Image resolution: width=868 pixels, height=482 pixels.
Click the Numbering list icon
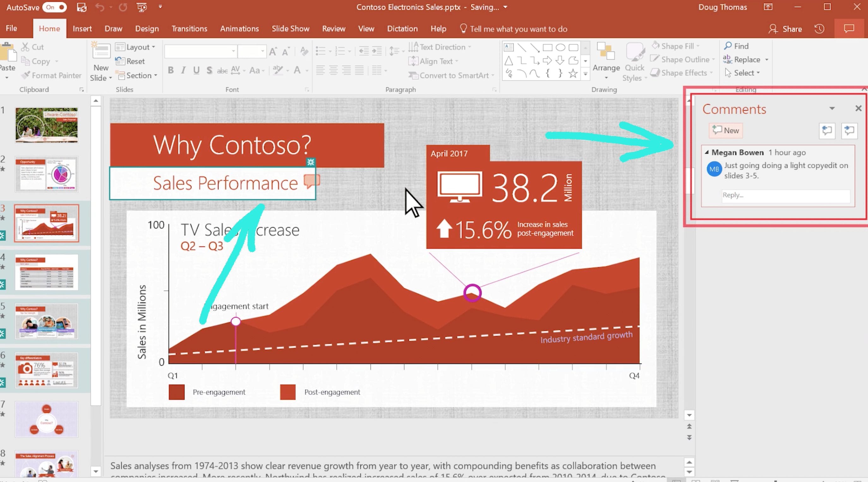pyautogui.click(x=340, y=51)
